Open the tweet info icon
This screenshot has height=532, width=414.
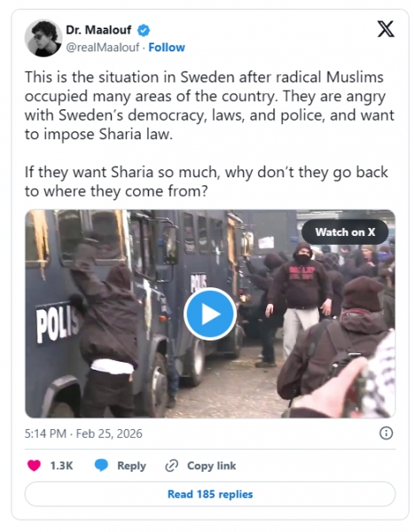click(386, 434)
